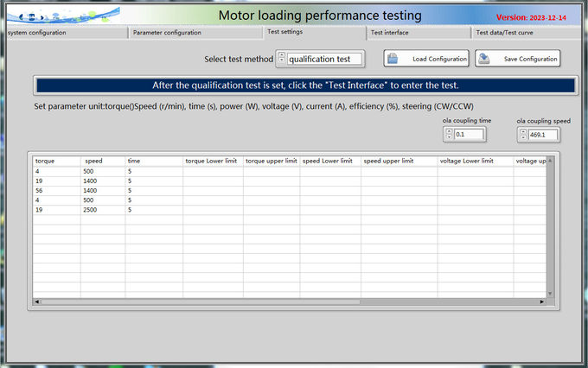Click the table's horizontal scroll left arrow
588x368 pixels.
click(36, 301)
